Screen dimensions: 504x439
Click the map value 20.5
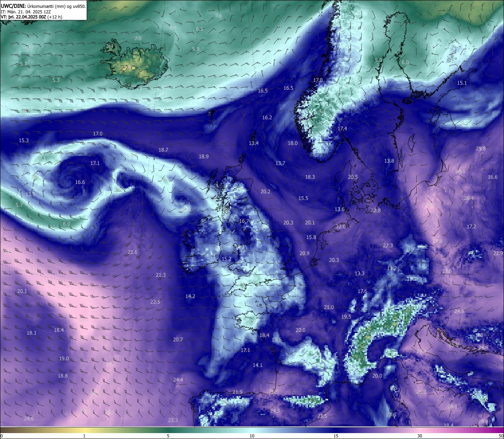coord(353,177)
